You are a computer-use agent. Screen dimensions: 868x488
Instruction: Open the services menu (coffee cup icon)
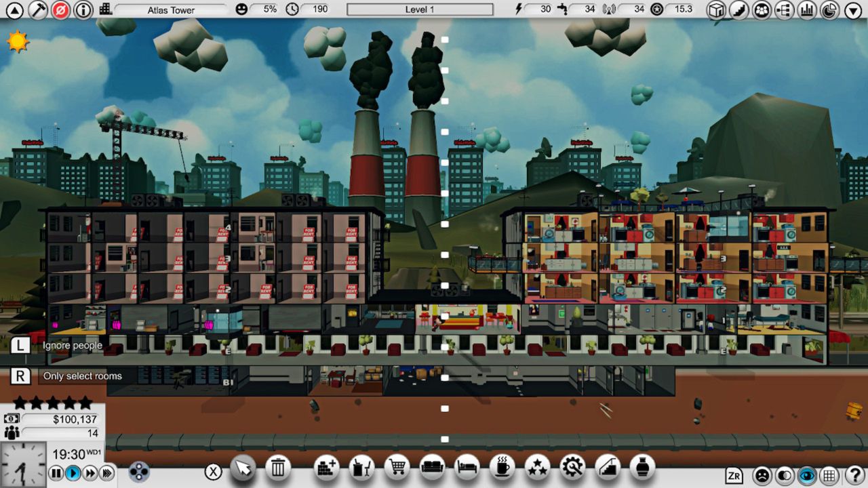click(x=502, y=468)
